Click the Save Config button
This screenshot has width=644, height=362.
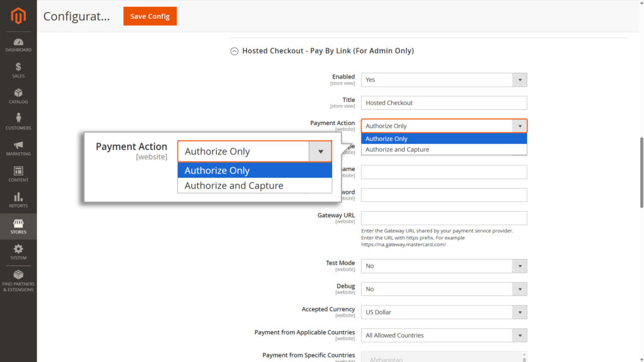click(x=150, y=16)
